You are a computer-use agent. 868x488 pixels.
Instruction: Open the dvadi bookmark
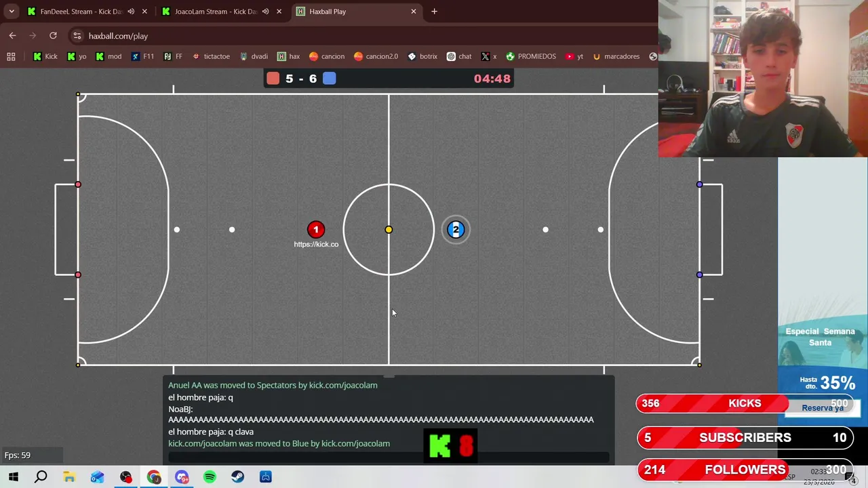[253, 56]
